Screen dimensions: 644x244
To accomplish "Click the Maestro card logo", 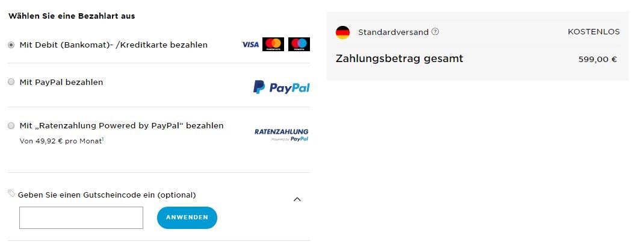I will [299, 45].
